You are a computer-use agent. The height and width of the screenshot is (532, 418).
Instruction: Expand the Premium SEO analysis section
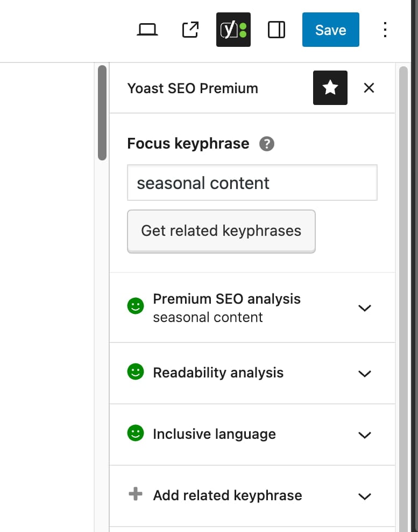click(365, 308)
